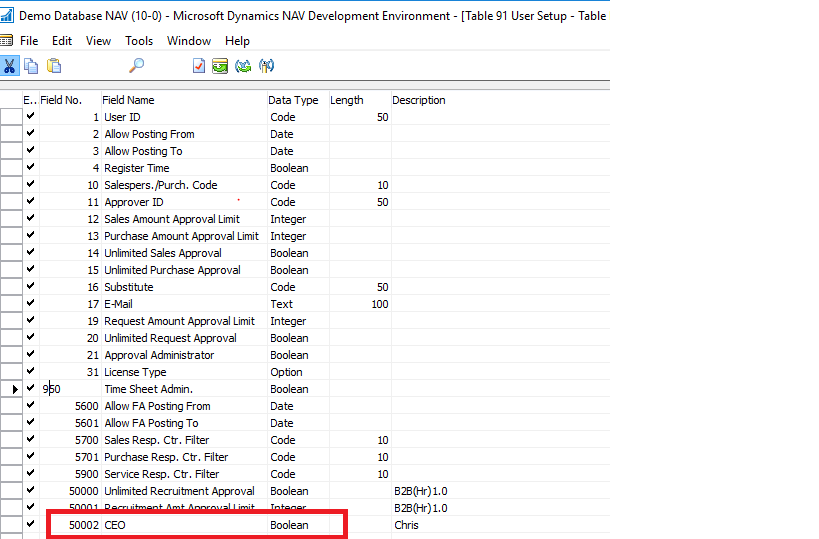Open Find with the magnifying glass icon

coord(136,66)
